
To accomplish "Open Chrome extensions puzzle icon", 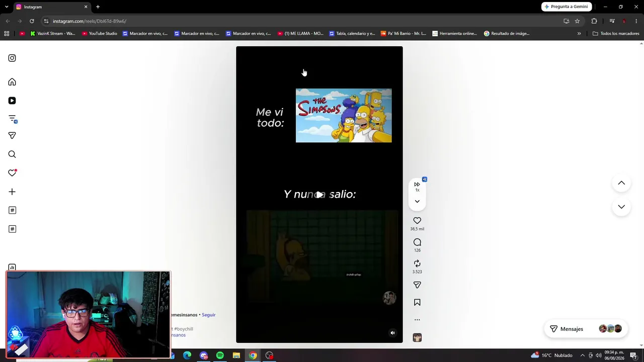I will (594, 21).
